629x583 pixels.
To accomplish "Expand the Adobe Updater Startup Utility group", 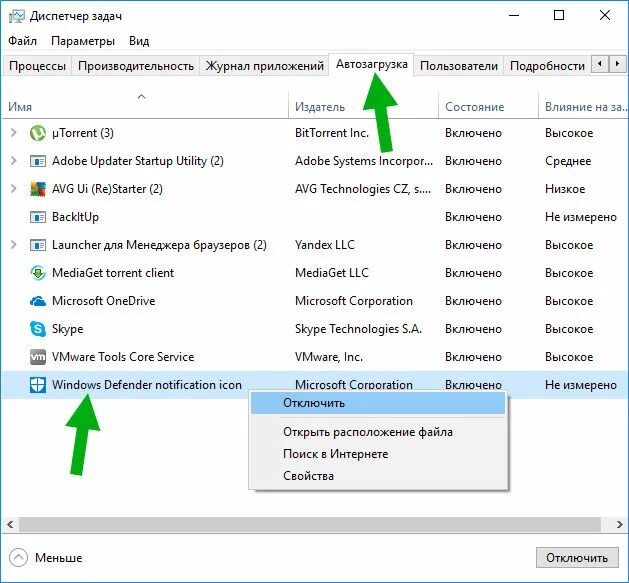I will (13, 161).
